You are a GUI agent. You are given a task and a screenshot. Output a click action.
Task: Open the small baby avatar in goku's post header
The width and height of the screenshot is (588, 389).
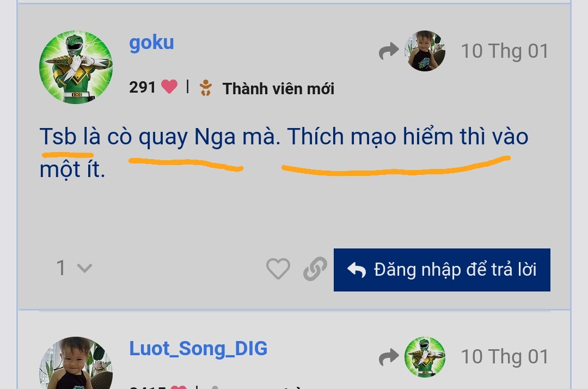click(425, 51)
